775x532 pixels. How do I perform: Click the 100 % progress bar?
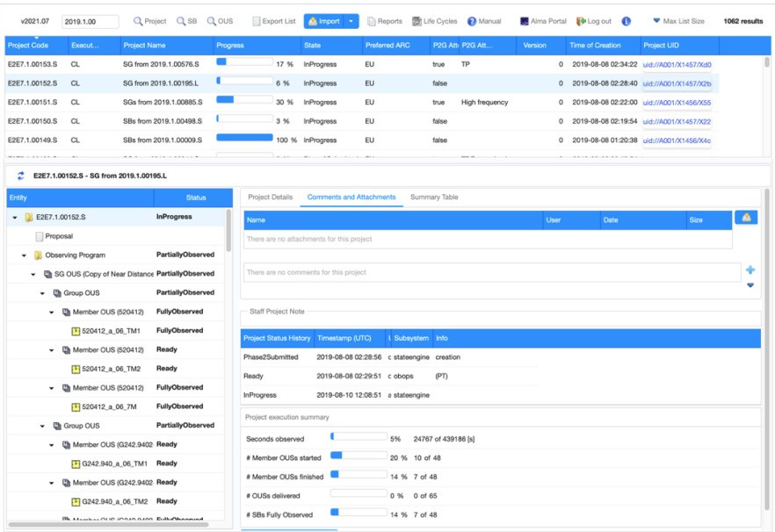244,137
